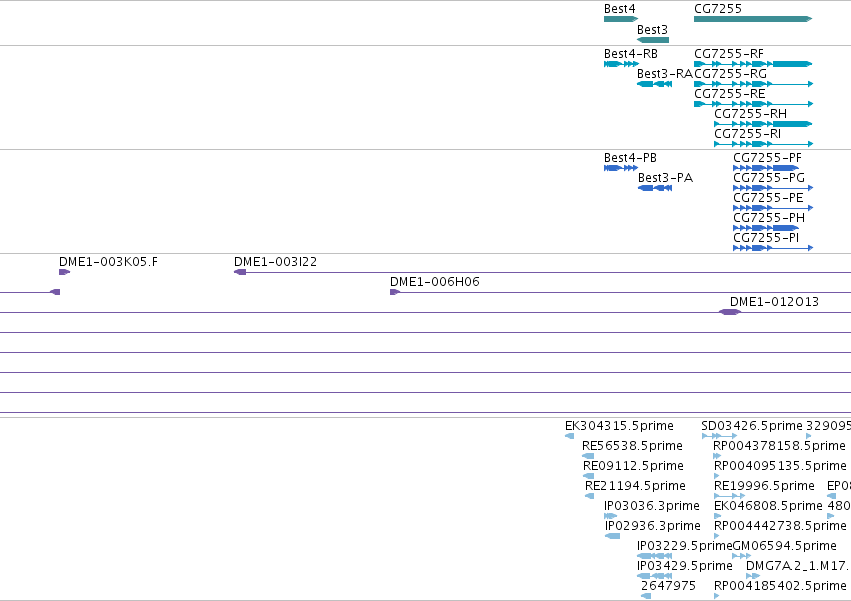Select RP004095135.5prime EST
This screenshot has width=851, height=601.
(716, 476)
